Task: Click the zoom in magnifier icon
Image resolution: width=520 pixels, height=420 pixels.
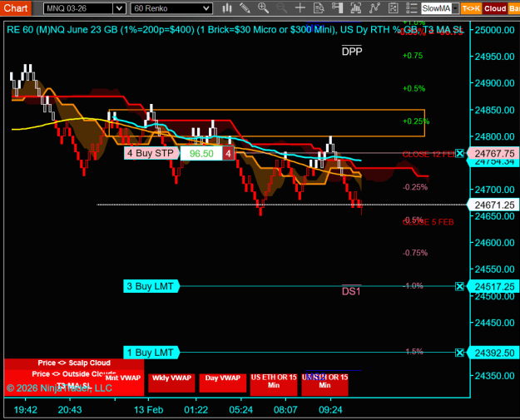Action: pyautogui.click(x=263, y=8)
